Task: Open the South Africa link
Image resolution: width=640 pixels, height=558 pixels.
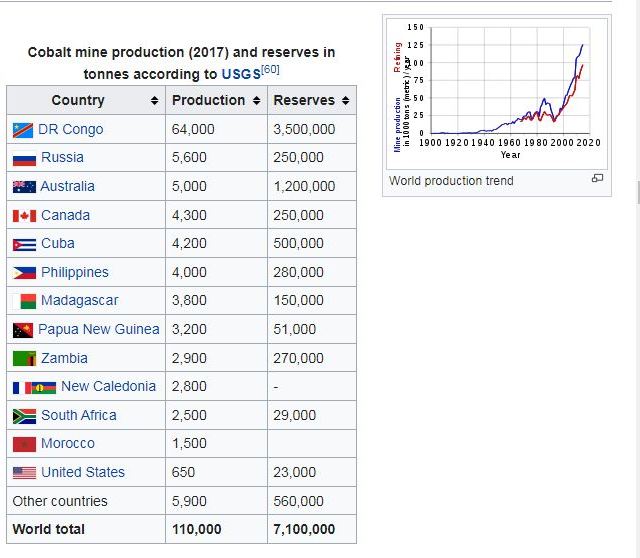Action: coord(78,415)
